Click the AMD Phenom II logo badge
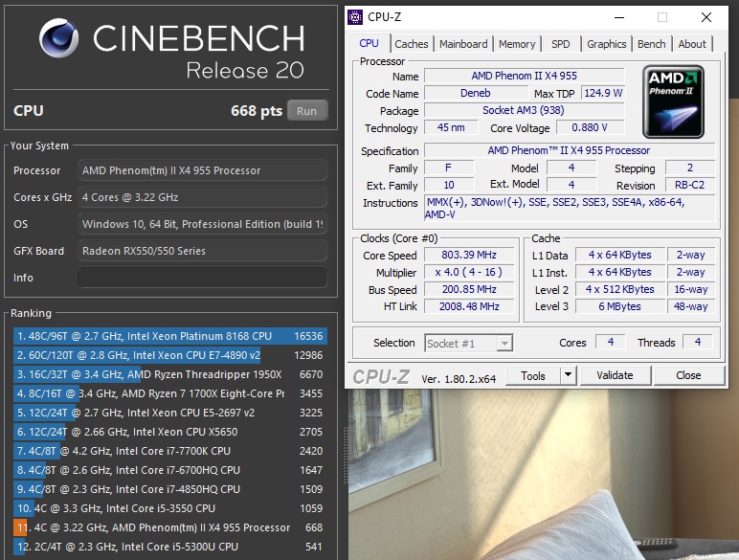 click(673, 101)
